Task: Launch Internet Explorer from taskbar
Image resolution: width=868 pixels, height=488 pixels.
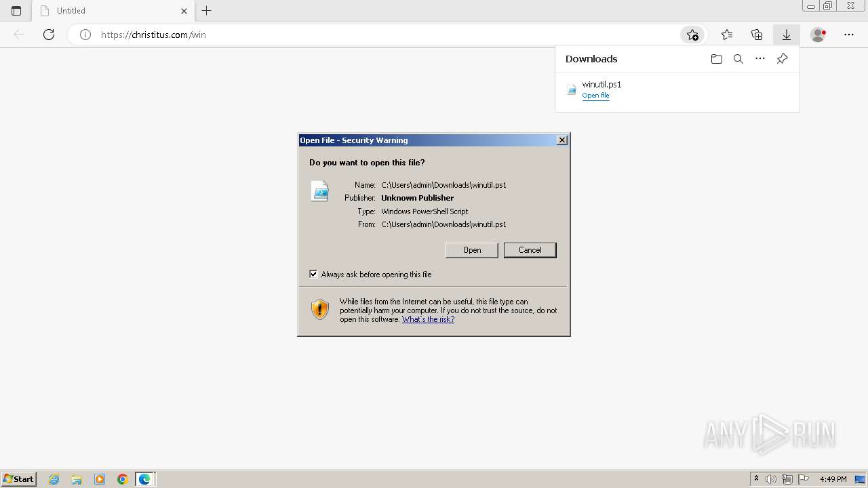Action: (54, 479)
